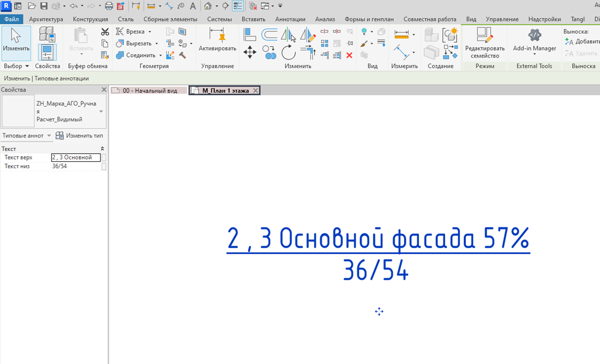Click the Close Inactive Views icon
This screenshot has width=600, height=364.
(253, 6)
